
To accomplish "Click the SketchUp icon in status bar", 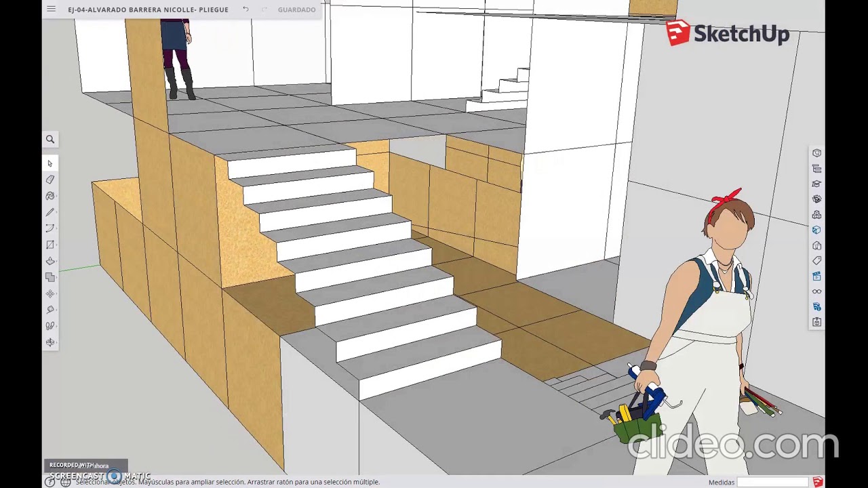I will click(818, 482).
